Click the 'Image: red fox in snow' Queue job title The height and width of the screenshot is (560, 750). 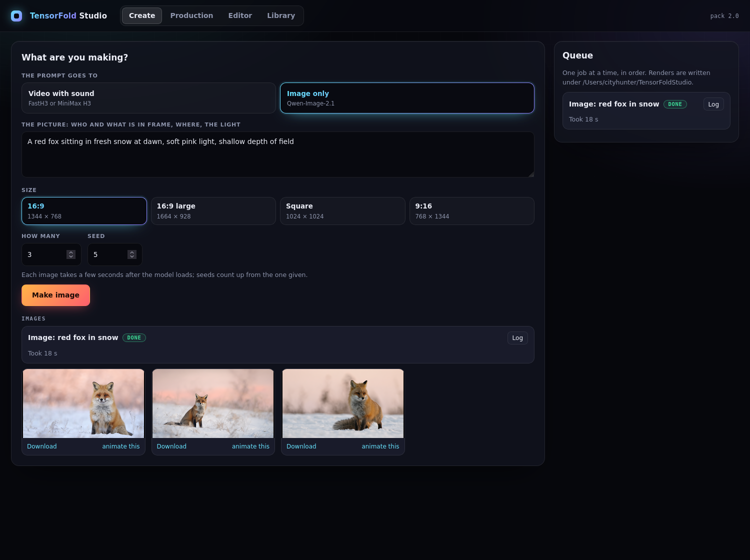[x=614, y=104]
